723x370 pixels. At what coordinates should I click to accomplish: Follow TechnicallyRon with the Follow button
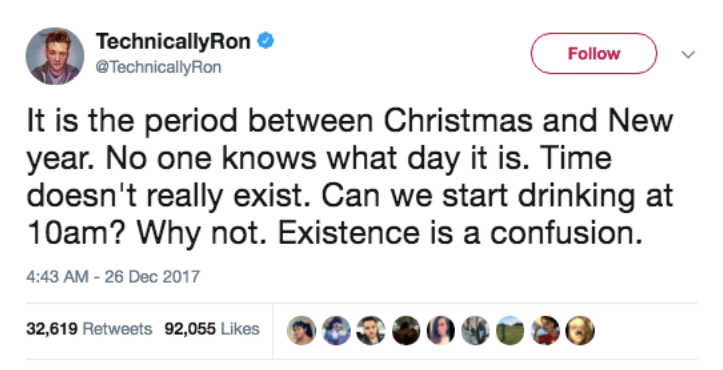(x=594, y=54)
